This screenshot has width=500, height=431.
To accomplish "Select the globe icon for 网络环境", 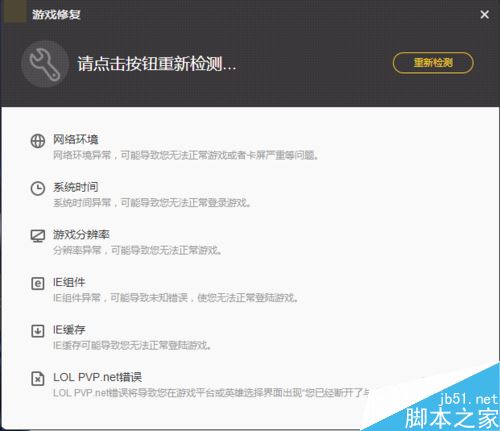I will [x=38, y=141].
